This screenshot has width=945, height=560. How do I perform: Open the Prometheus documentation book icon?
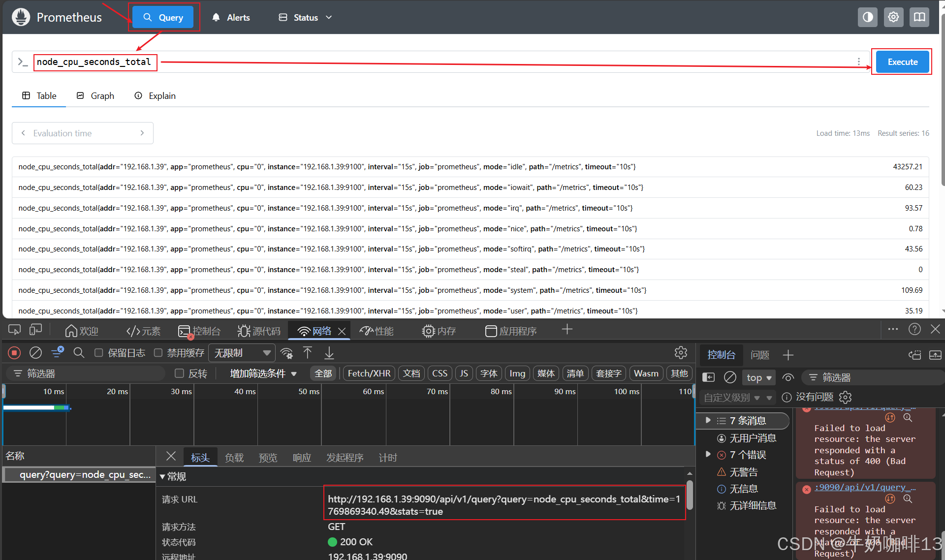(x=919, y=17)
